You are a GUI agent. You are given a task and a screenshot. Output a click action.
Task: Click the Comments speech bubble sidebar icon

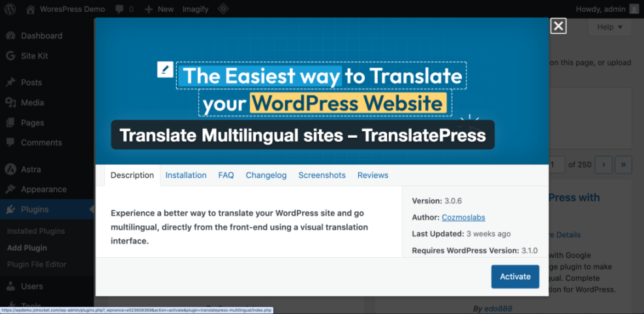click(x=10, y=143)
